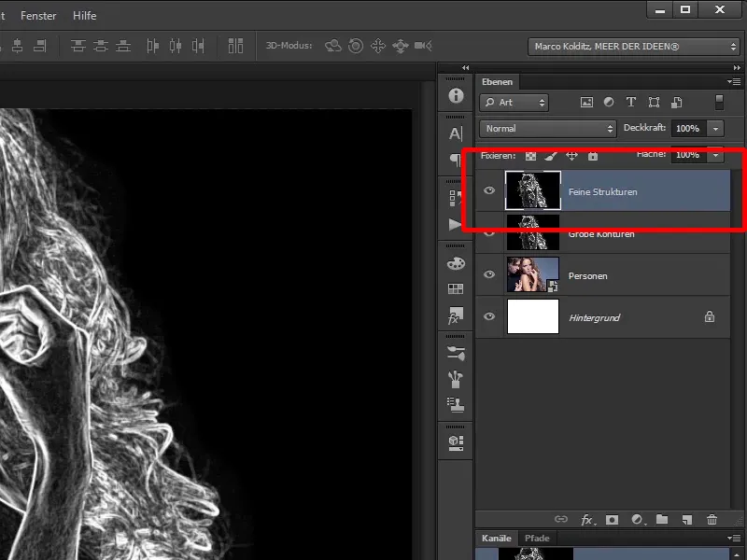Image resolution: width=747 pixels, height=560 pixels.
Task: Select the Feine Strukturen layer name
Action: pos(602,192)
